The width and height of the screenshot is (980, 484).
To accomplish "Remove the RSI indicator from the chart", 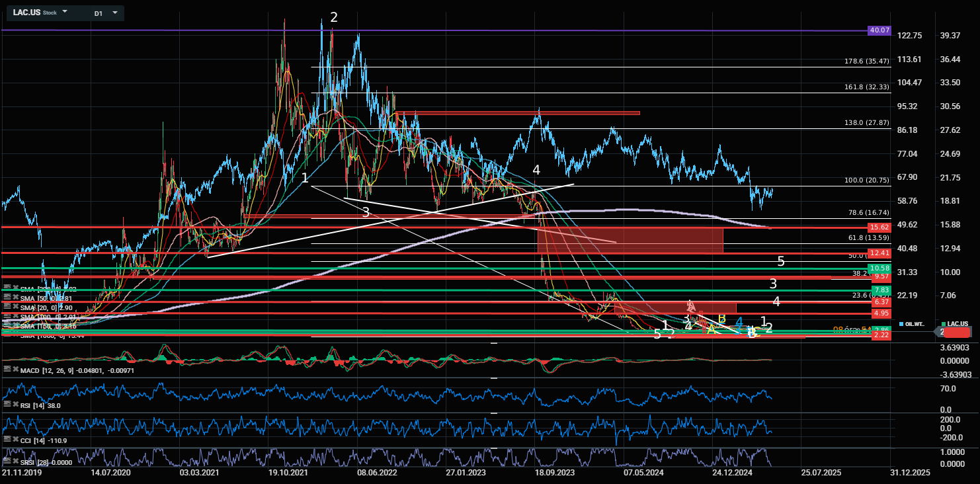I will tap(15, 405).
